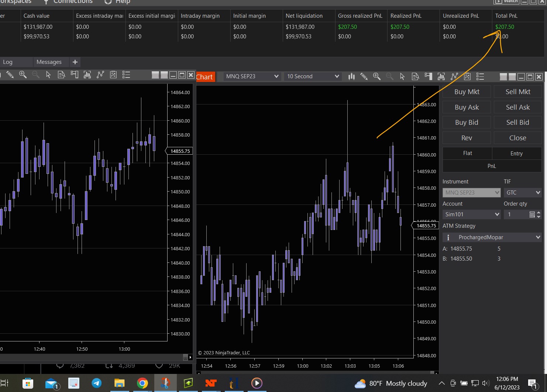Open Google Chrome from the taskbar
547x392 pixels.
pyautogui.click(x=142, y=384)
